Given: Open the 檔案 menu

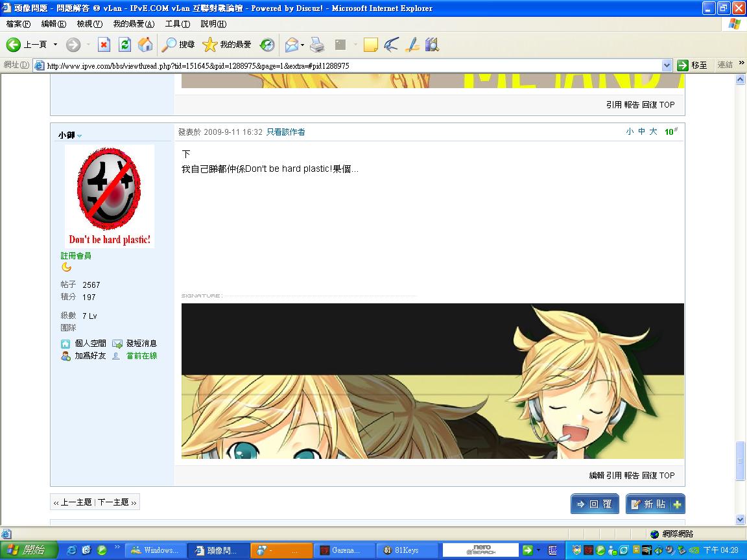Looking at the screenshot, I should click(x=18, y=24).
